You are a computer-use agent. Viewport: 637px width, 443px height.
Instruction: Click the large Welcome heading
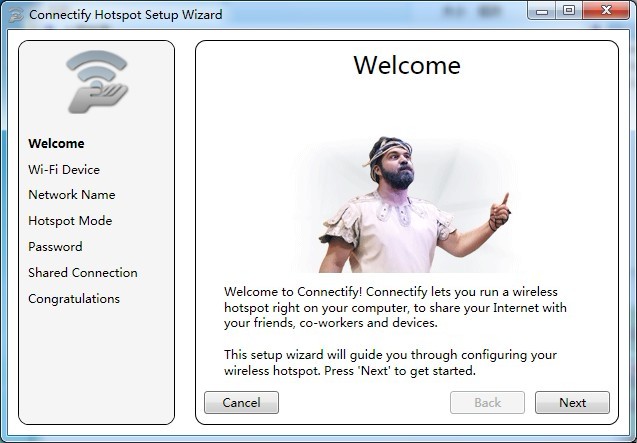[x=407, y=66]
